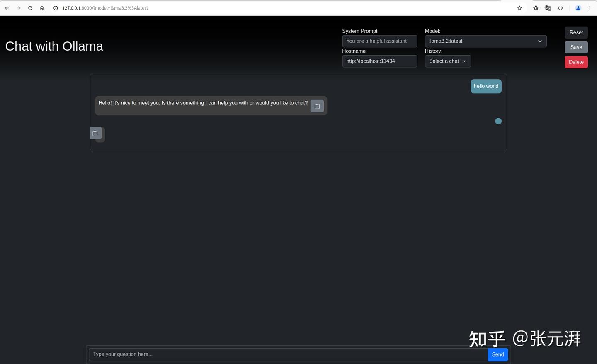Viewport: 597px width, 364px height.
Task: Copy the assistant's greeting message
Action: pyautogui.click(x=317, y=106)
